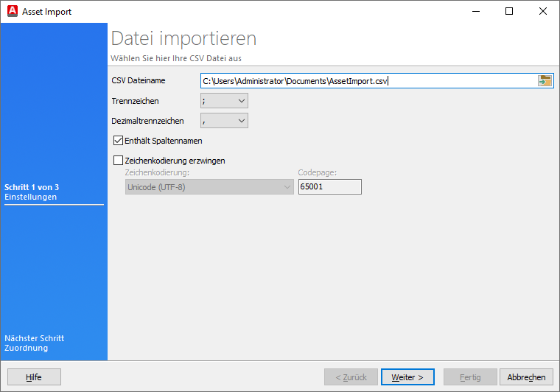560x392 pixels.
Task: Click the Zeichenkodierung: label
Action: tap(157, 172)
